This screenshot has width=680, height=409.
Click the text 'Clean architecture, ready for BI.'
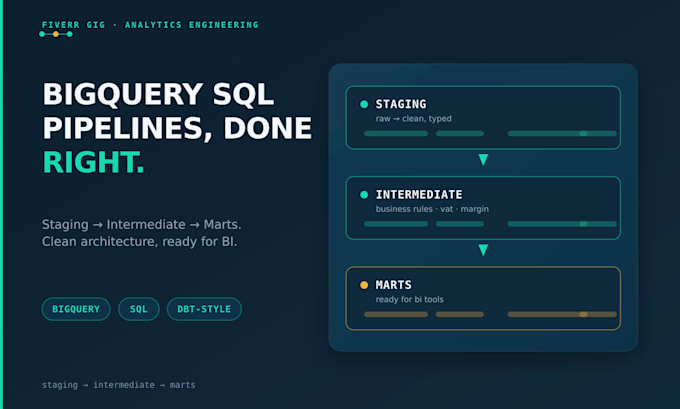pyautogui.click(x=139, y=241)
